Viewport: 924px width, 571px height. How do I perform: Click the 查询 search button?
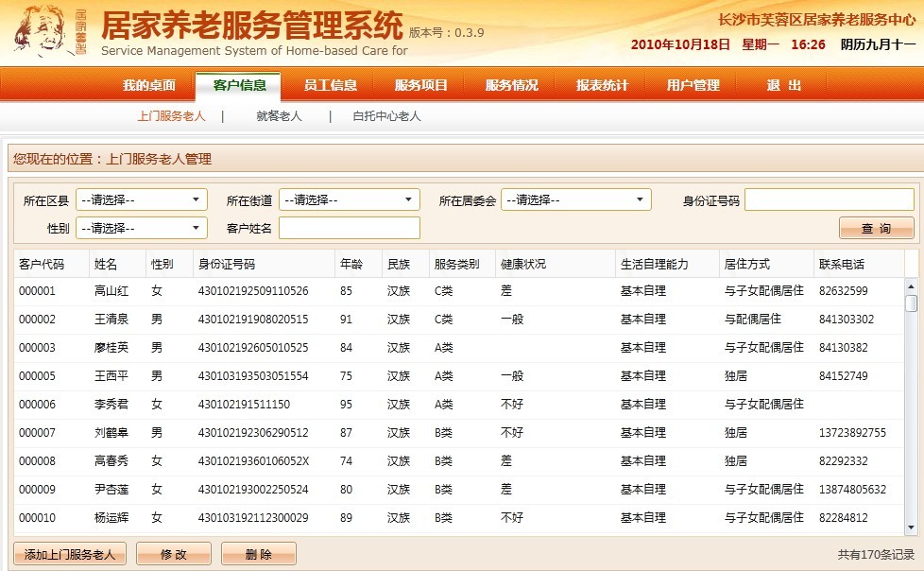click(x=875, y=228)
